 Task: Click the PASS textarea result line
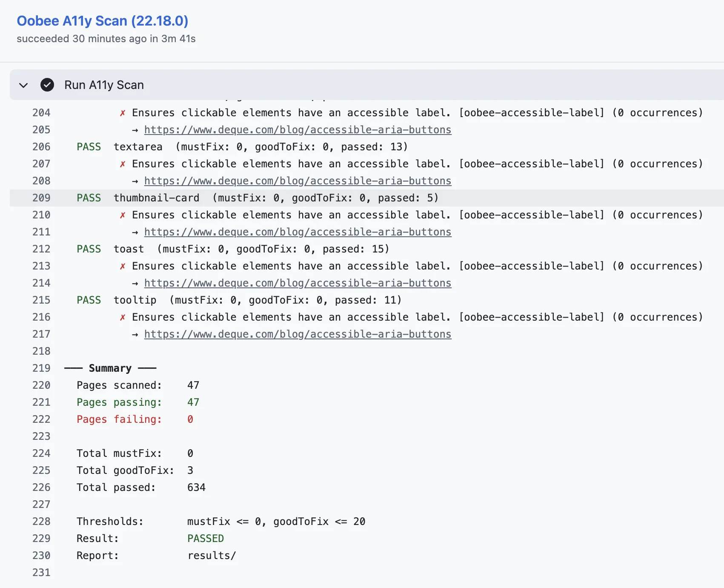pos(242,147)
